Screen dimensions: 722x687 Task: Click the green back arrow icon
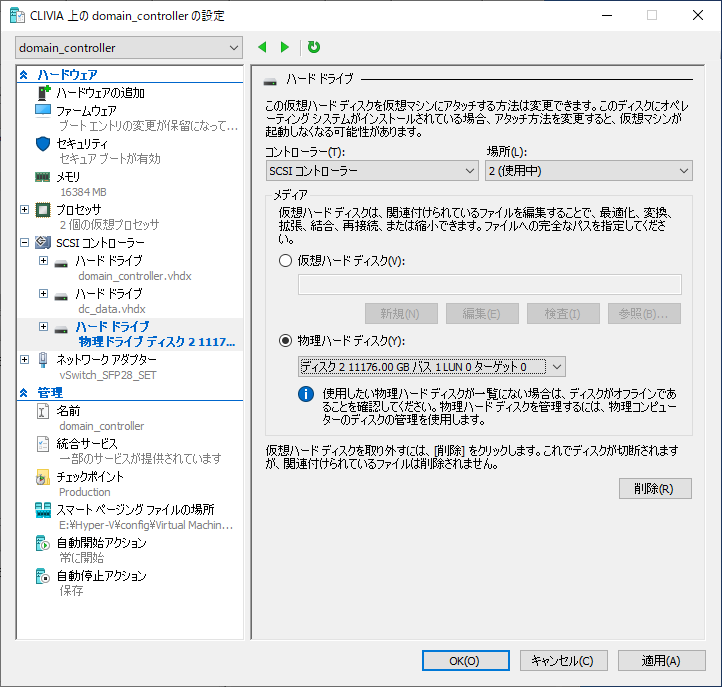pos(262,47)
